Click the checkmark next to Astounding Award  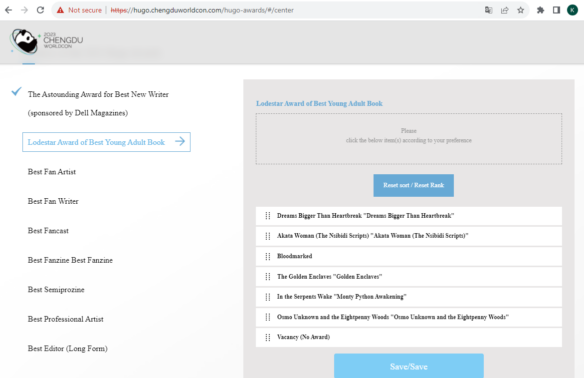pos(16,91)
